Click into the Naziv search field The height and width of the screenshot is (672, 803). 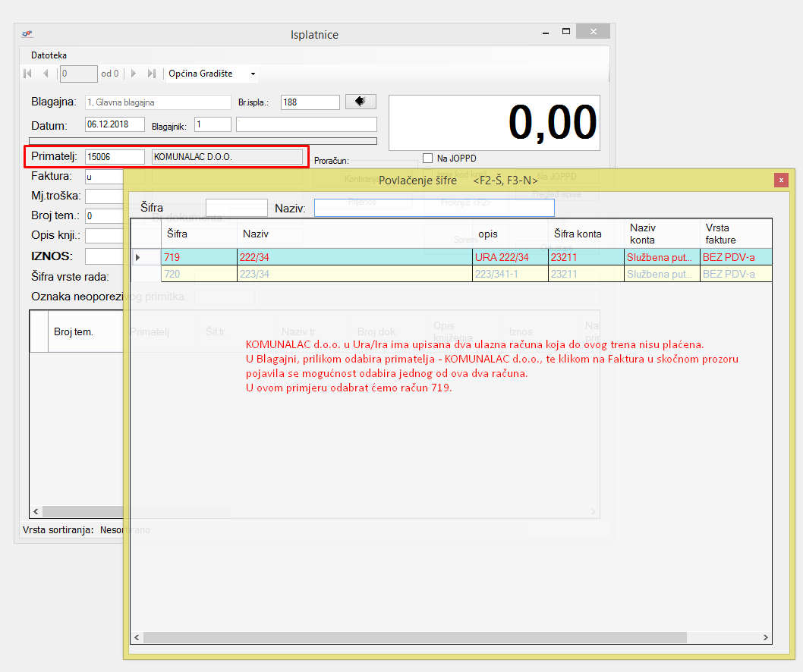coord(434,208)
